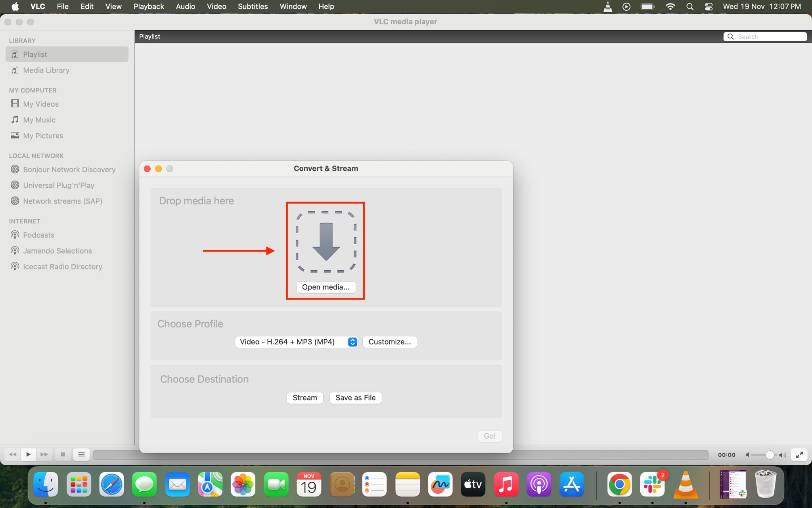Image resolution: width=812 pixels, height=508 pixels.
Task: Open the Subtitles menu
Action: pyautogui.click(x=253, y=6)
